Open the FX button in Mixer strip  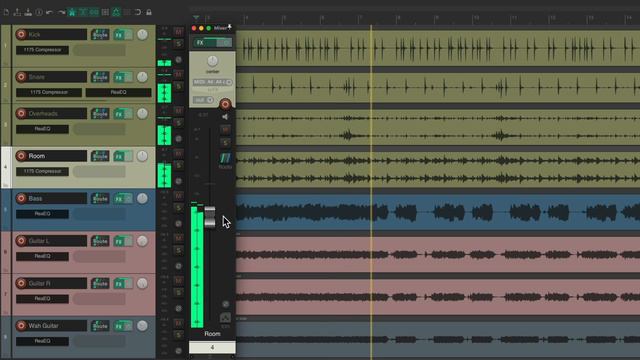pyautogui.click(x=205, y=42)
